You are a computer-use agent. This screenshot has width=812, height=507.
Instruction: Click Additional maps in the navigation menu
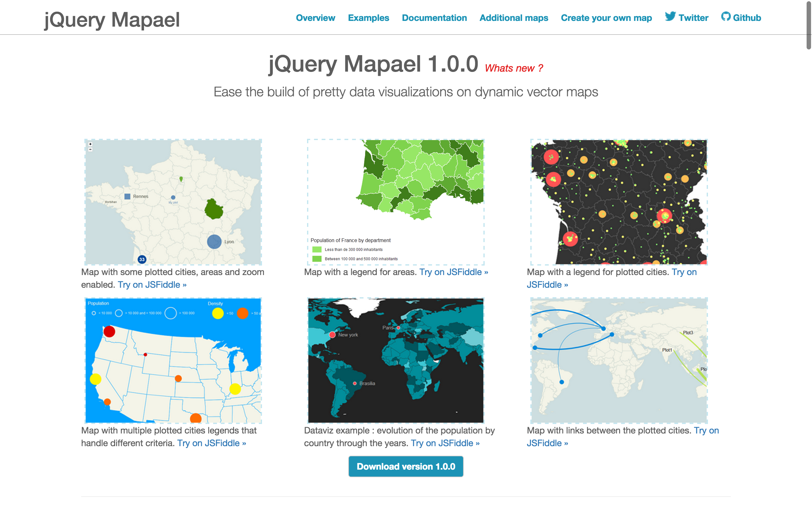(x=514, y=17)
